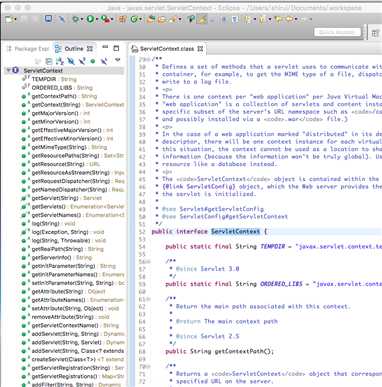Click the Run Last Tool icon with red toolbox
382x387 pixels.
(x=105, y=19)
